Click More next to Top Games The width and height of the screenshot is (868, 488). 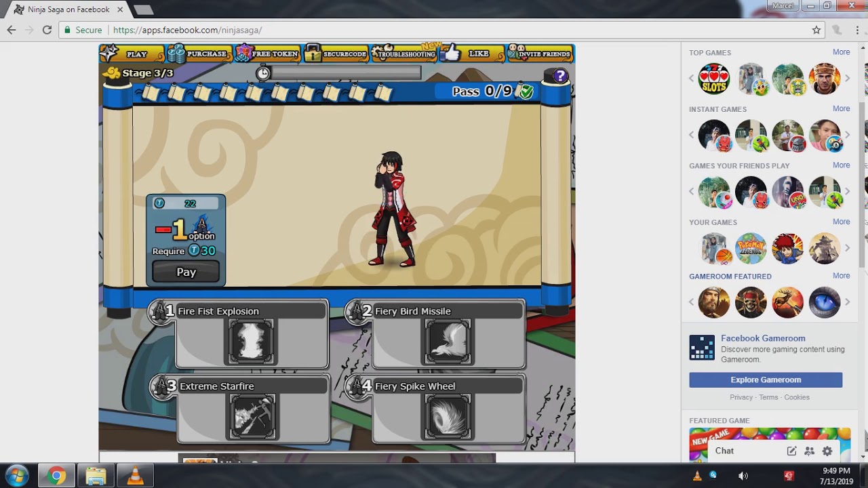click(x=841, y=52)
